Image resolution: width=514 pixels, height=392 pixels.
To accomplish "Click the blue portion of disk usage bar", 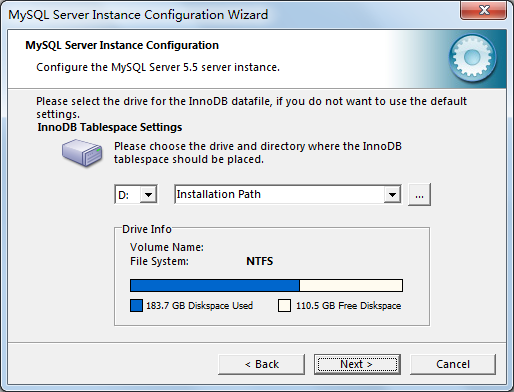I will [x=215, y=286].
